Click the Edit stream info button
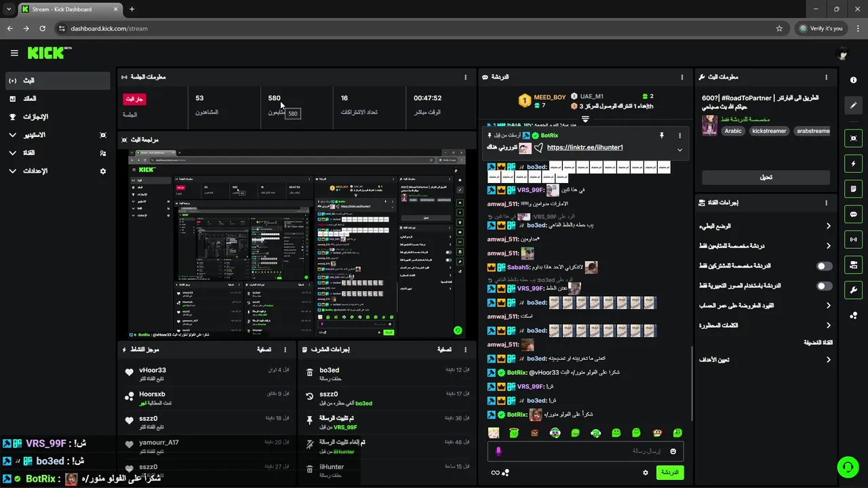The height and width of the screenshot is (488, 868). [766, 177]
